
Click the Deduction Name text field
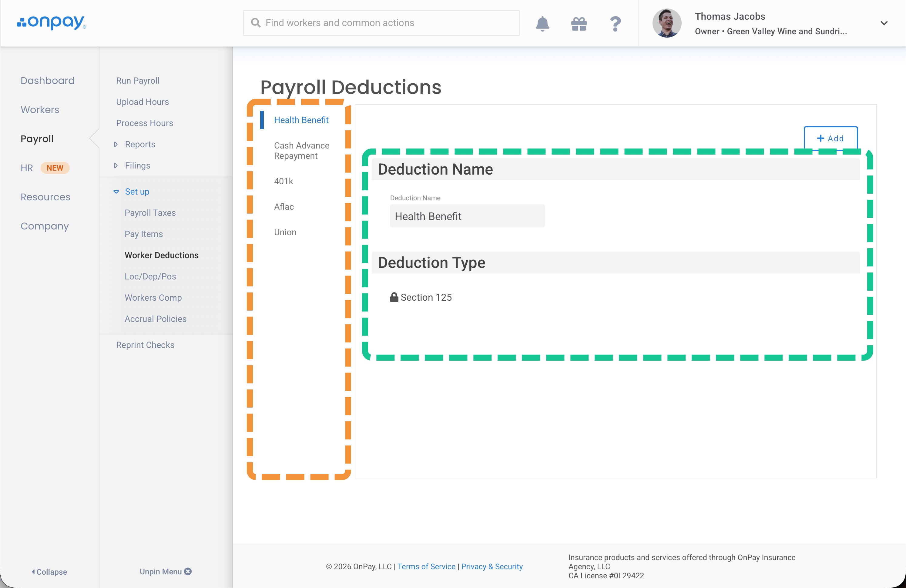pos(467,216)
